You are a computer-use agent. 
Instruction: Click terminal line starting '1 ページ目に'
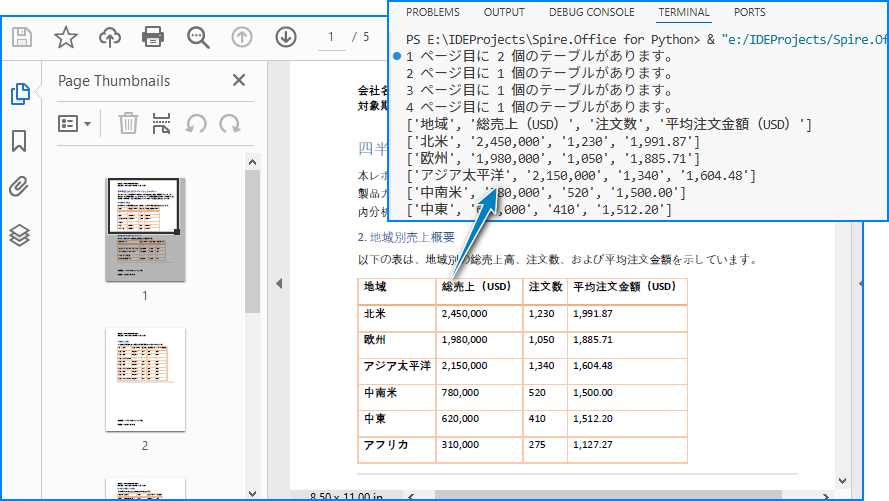point(539,56)
